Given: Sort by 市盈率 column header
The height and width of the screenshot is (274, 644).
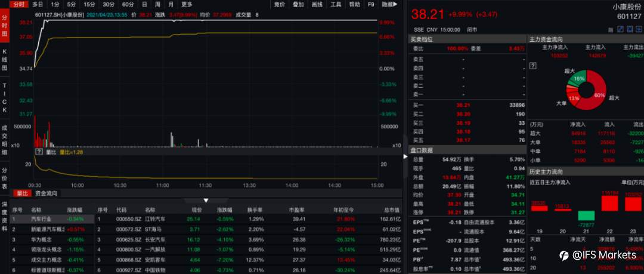Looking at the screenshot, I should pos(297,210).
